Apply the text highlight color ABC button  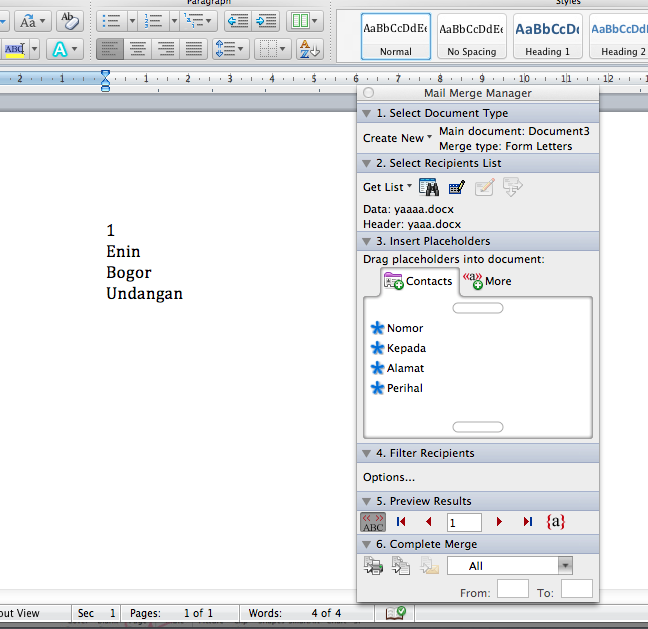[15, 50]
